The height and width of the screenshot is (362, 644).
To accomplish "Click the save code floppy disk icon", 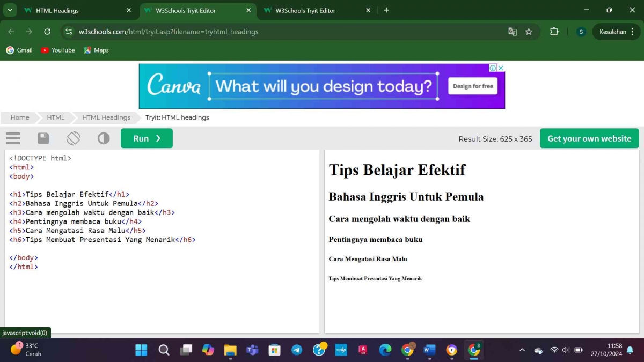I will (x=43, y=138).
